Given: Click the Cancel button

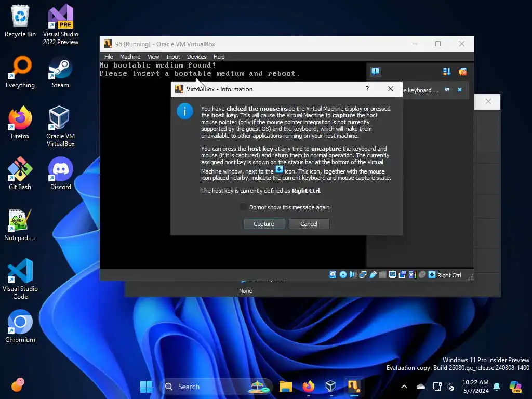Looking at the screenshot, I should point(309,224).
